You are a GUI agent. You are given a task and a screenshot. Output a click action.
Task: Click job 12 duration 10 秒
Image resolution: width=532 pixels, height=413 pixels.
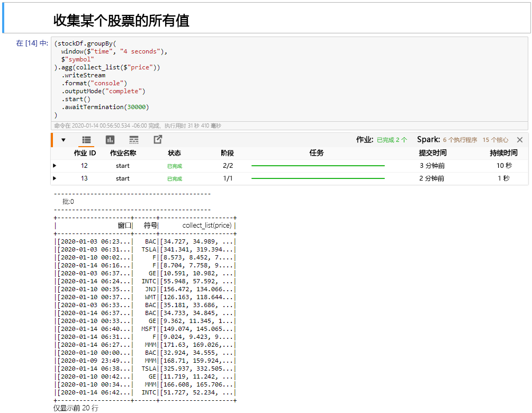click(x=504, y=166)
